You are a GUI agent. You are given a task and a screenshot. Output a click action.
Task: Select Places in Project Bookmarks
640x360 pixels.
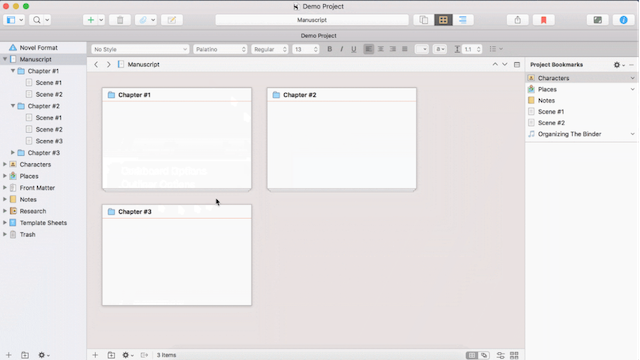point(582,89)
